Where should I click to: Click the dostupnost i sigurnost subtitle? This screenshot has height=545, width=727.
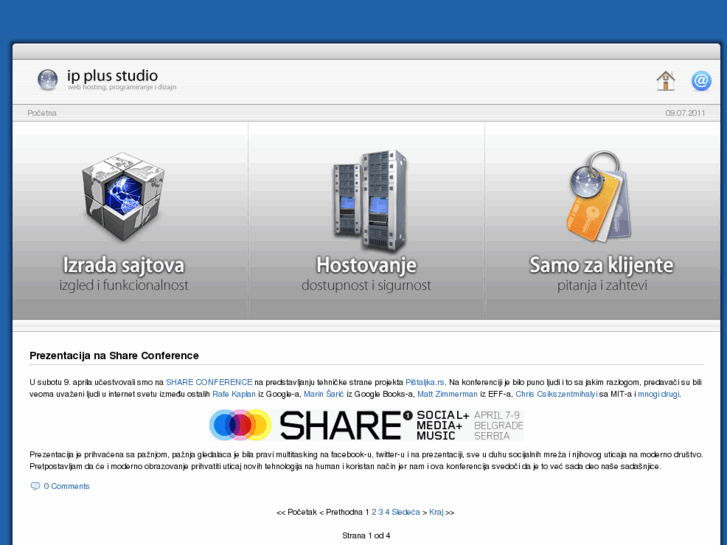point(366,285)
